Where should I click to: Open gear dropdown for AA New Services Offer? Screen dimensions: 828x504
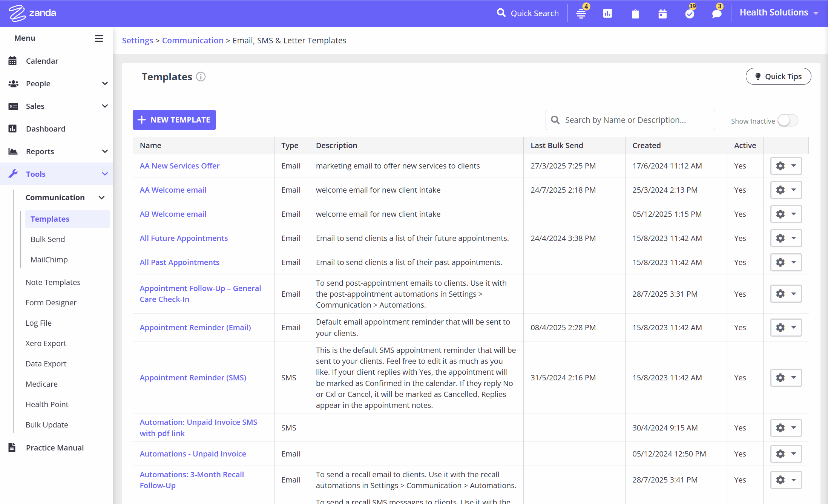pyautogui.click(x=786, y=166)
